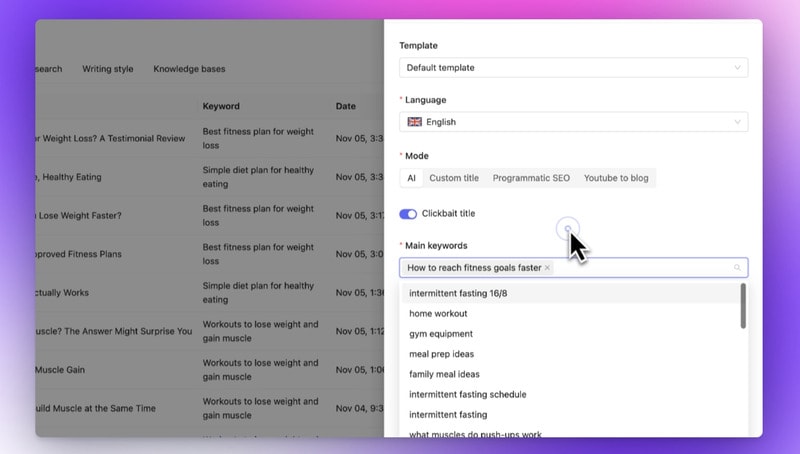Open the English language dropdown

pyautogui.click(x=572, y=122)
